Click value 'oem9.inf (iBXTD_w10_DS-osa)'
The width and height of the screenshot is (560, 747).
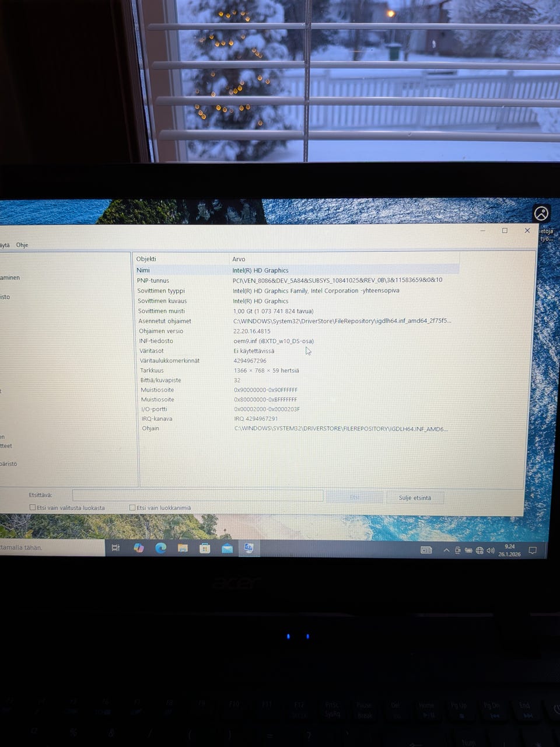pos(274,341)
